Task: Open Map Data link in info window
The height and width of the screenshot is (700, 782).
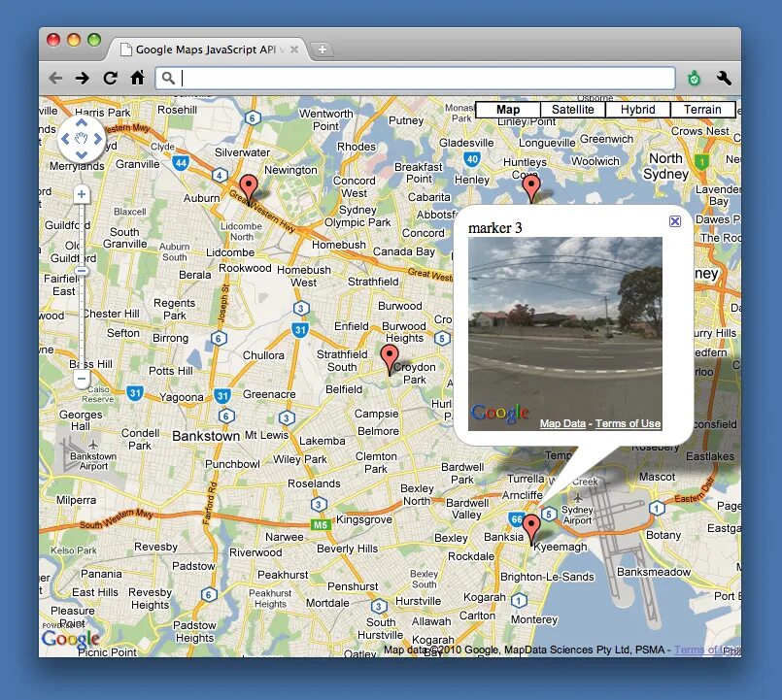Action: (562, 424)
